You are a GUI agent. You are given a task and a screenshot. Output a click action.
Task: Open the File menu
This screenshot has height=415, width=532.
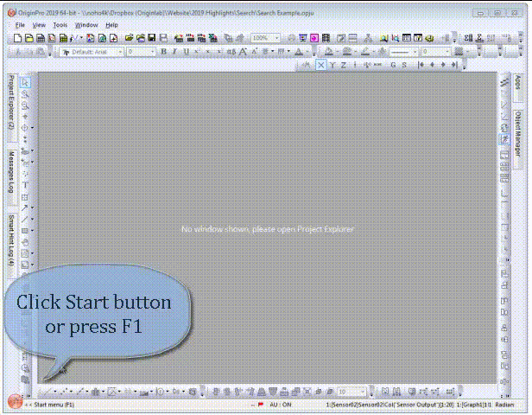coord(20,25)
